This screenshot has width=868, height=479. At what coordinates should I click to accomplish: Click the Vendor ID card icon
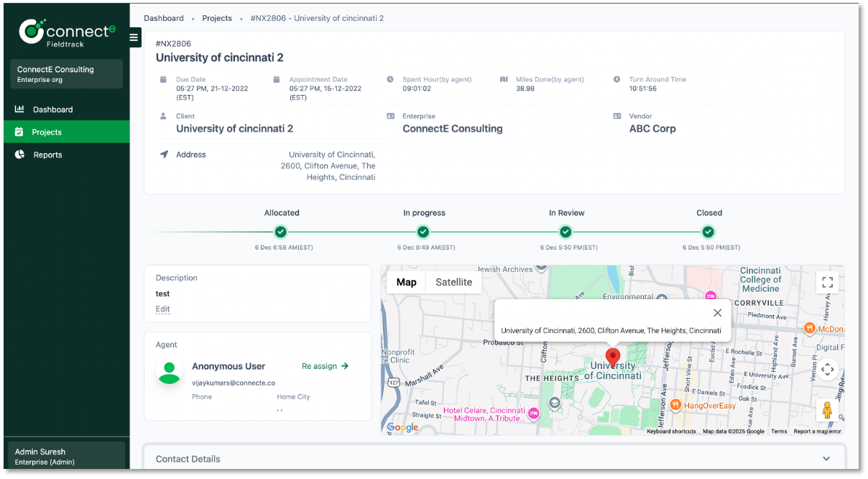617,116
